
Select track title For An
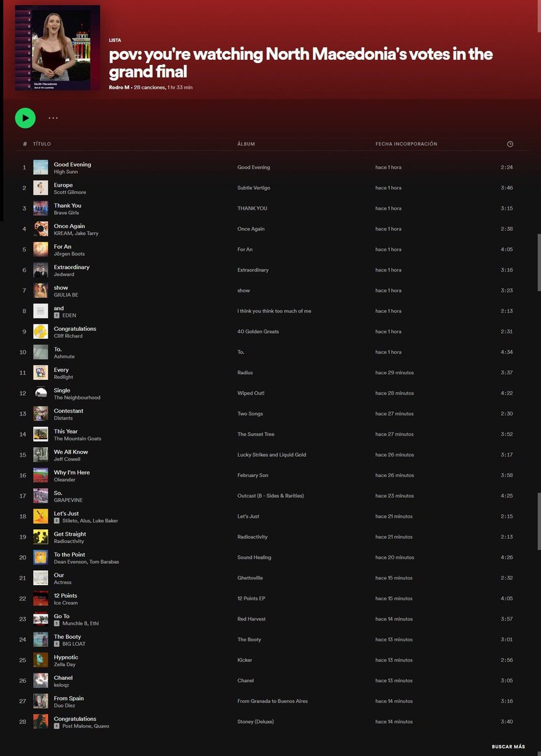62,246
